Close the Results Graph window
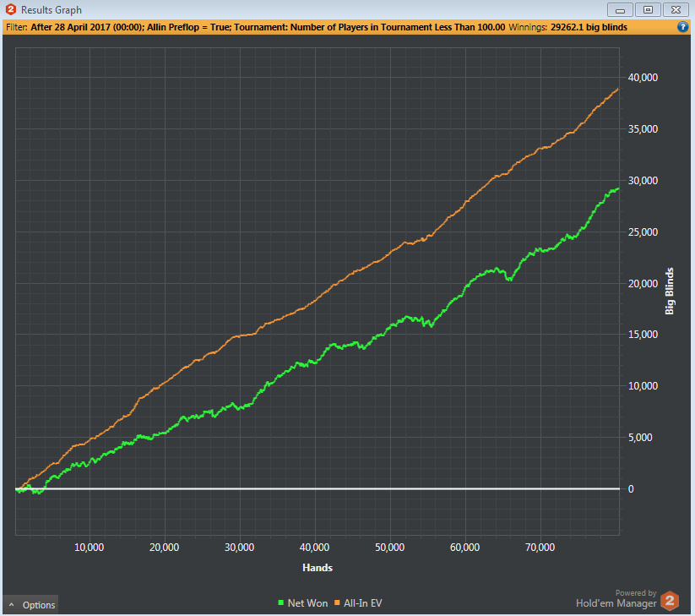 click(x=676, y=10)
